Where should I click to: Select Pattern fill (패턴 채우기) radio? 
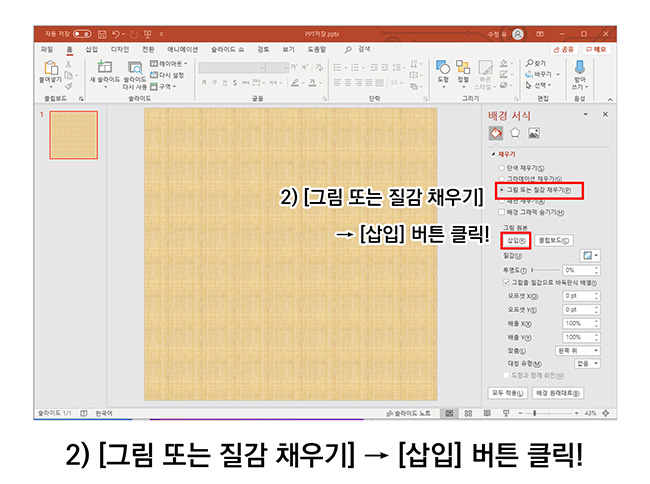point(502,201)
